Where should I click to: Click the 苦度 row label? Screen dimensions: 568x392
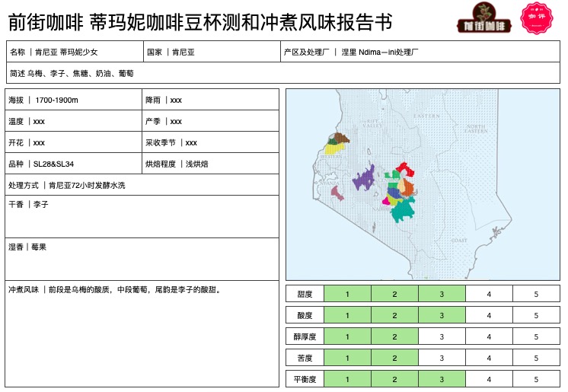pyautogui.click(x=305, y=358)
